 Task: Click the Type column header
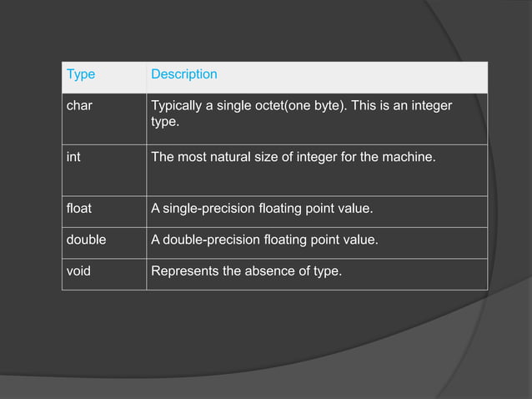click(x=81, y=74)
